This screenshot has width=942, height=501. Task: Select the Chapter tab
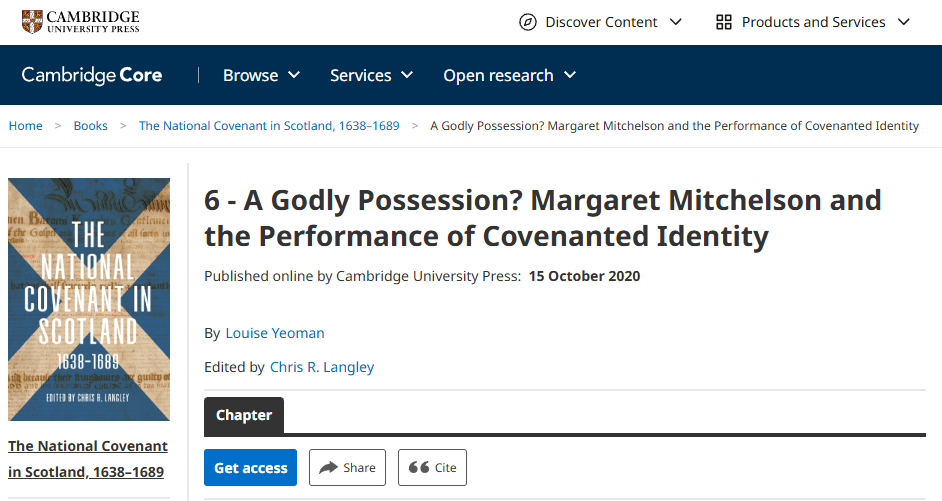(244, 415)
